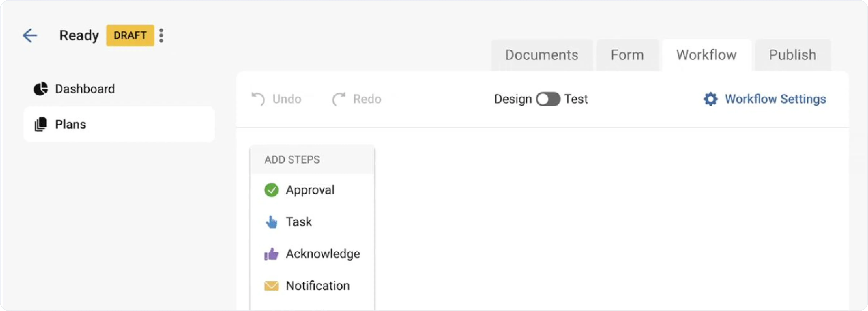Switch to the Form tab
This screenshot has width=868, height=311.
[x=627, y=55]
